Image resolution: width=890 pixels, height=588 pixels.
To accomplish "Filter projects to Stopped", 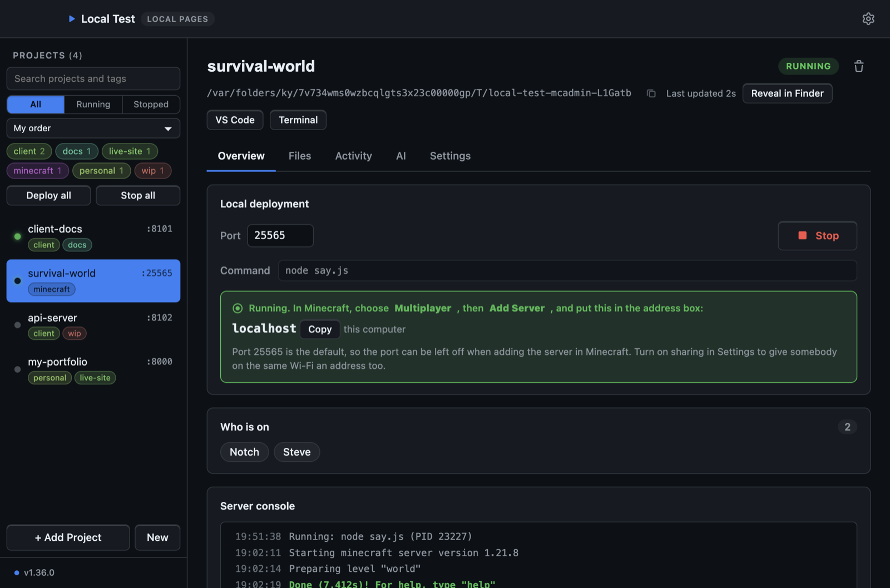I will tap(151, 105).
